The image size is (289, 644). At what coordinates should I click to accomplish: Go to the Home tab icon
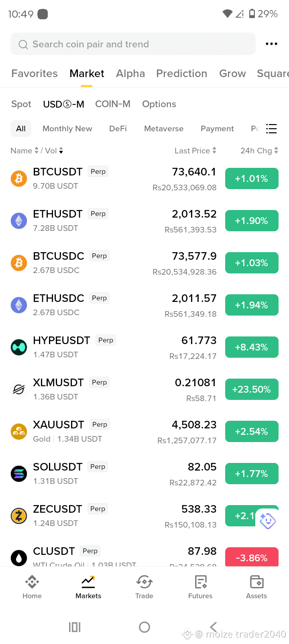(32, 581)
